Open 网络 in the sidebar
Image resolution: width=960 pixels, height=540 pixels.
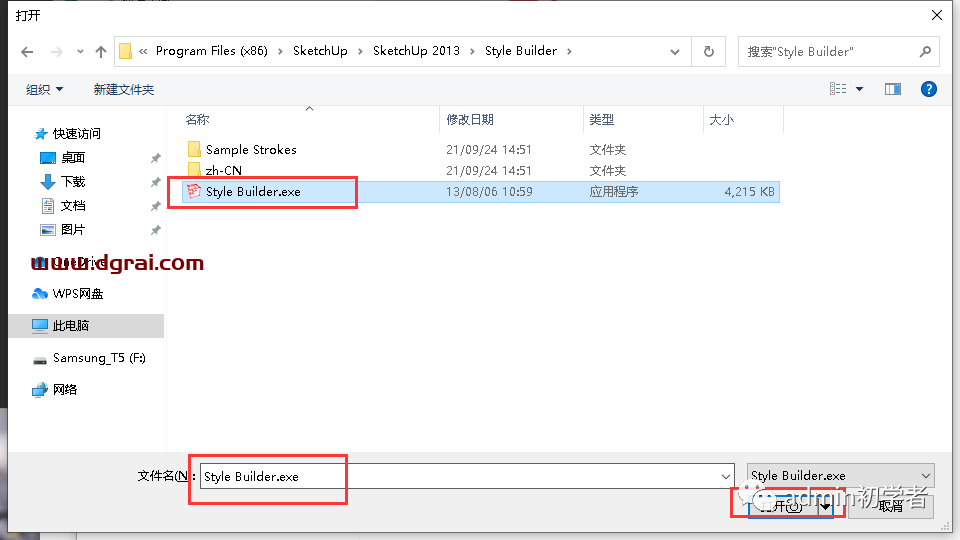click(65, 389)
